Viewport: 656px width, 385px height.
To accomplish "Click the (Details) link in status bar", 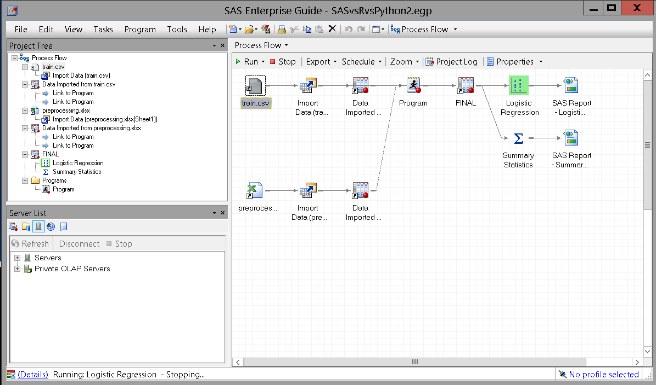I will [33, 374].
